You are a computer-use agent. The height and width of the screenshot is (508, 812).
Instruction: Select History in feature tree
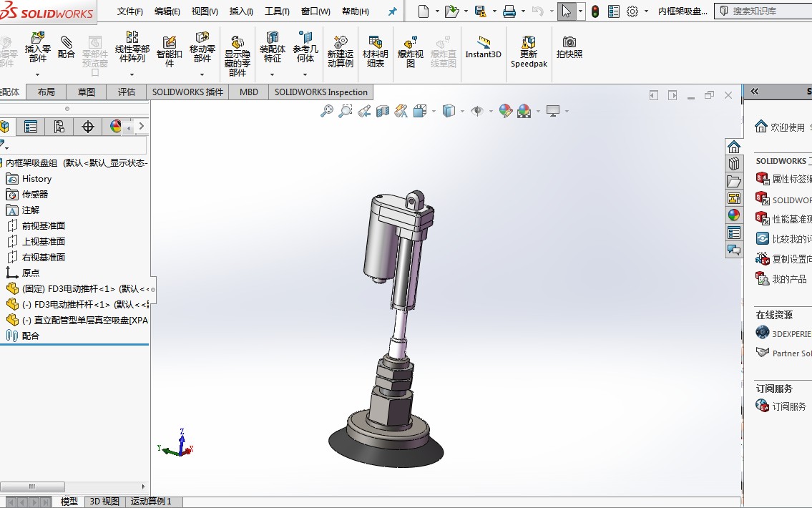pos(36,179)
